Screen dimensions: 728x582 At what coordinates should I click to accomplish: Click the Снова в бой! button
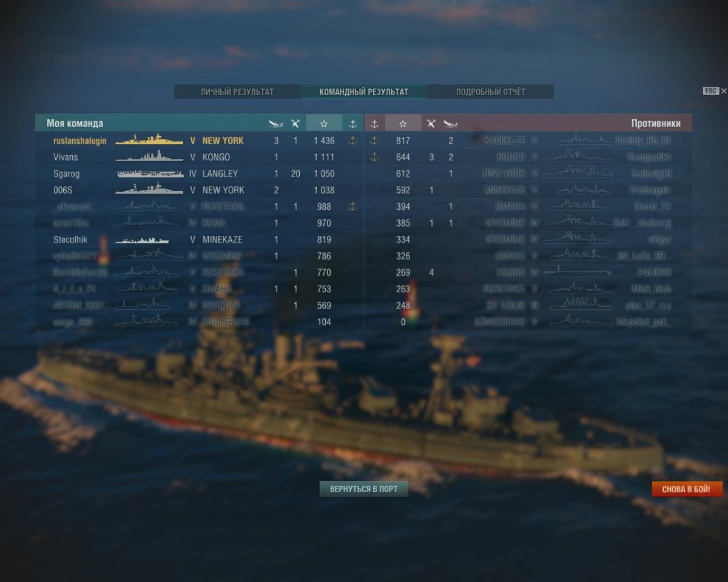[688, 489]
